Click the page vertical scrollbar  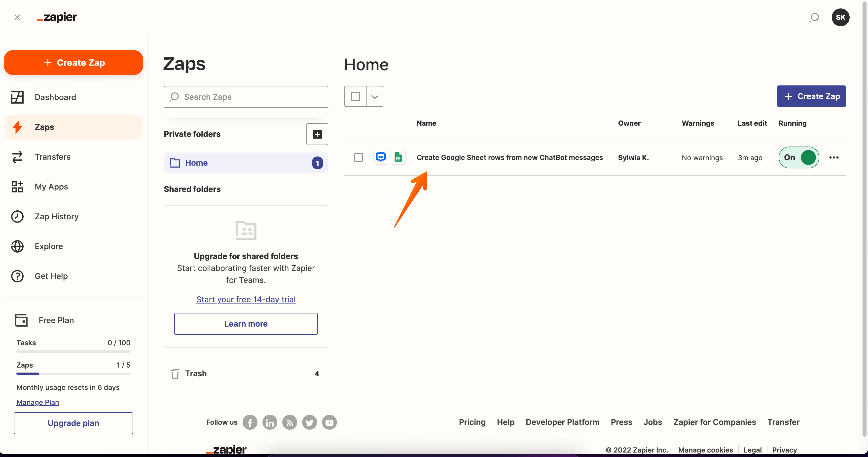tap(865, 219)
